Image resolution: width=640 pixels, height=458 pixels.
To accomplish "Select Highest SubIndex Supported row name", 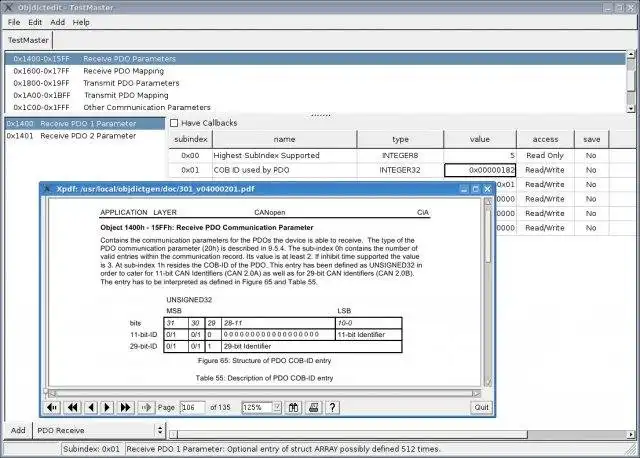I will click(284, 155).
